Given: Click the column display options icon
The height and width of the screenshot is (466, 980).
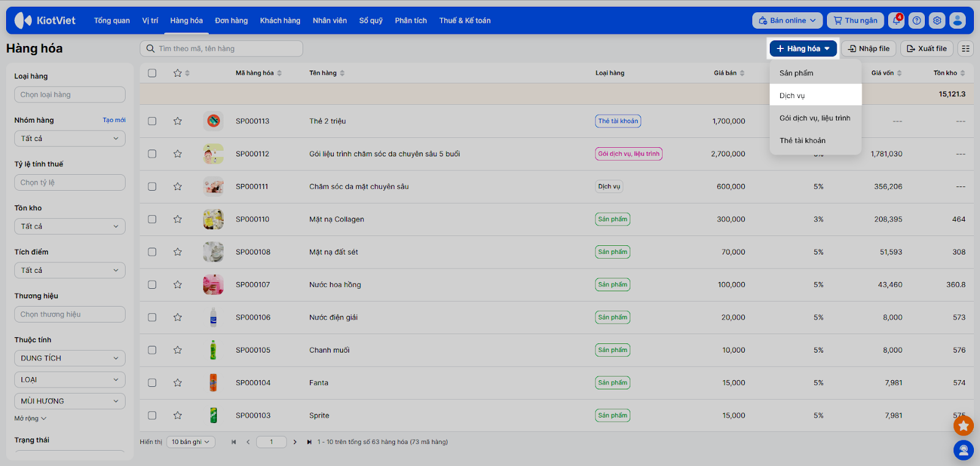Looking at the screenshot, I should 966,48.
